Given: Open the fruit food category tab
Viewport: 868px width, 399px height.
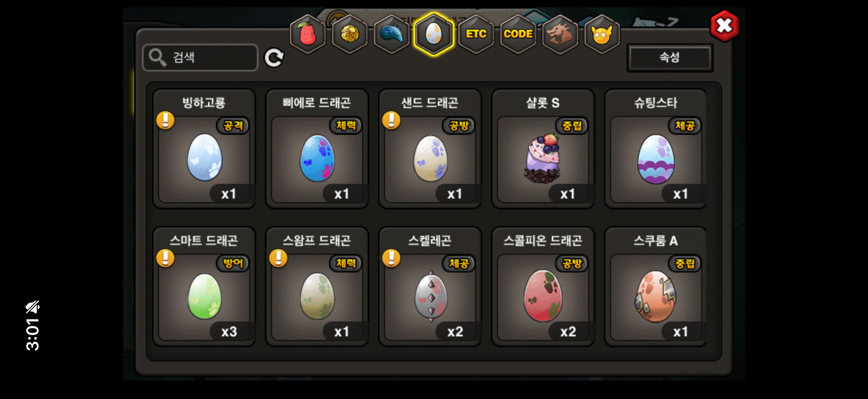Looking at the screenshot, I should [x=307, y=34].
